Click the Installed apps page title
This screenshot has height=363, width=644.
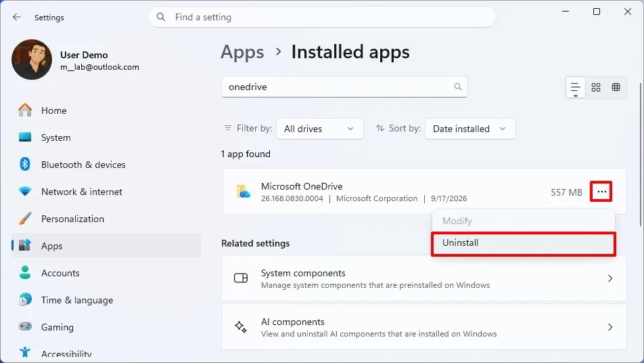tap(350, 52)
